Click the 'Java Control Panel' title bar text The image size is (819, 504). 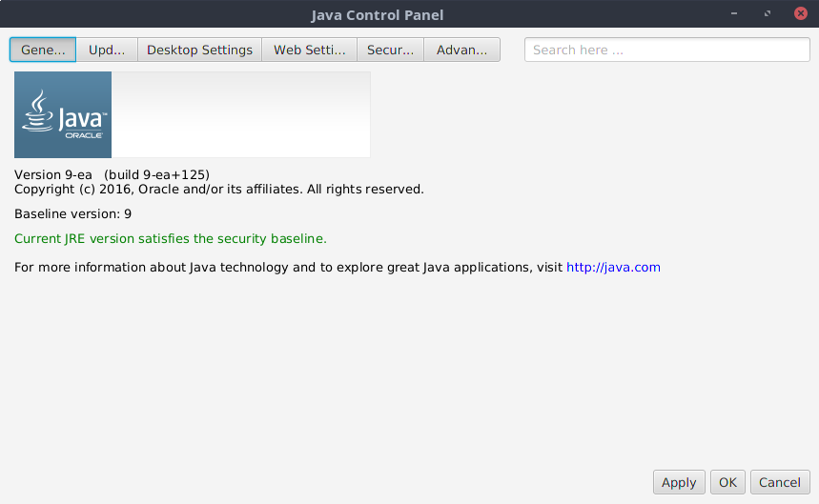[377, 14]
